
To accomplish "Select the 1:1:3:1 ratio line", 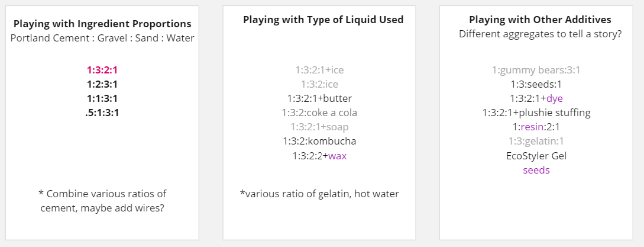I will coord(102,98).
